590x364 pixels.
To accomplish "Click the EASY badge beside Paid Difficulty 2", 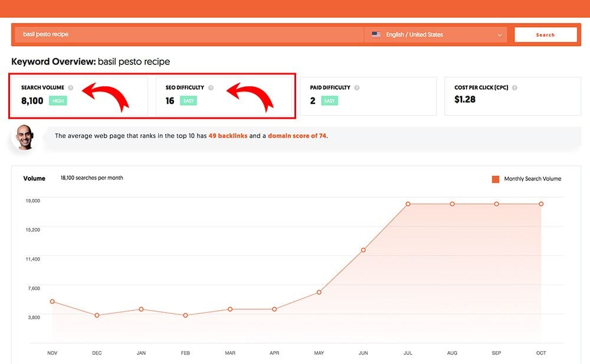I will coord(330,101).
